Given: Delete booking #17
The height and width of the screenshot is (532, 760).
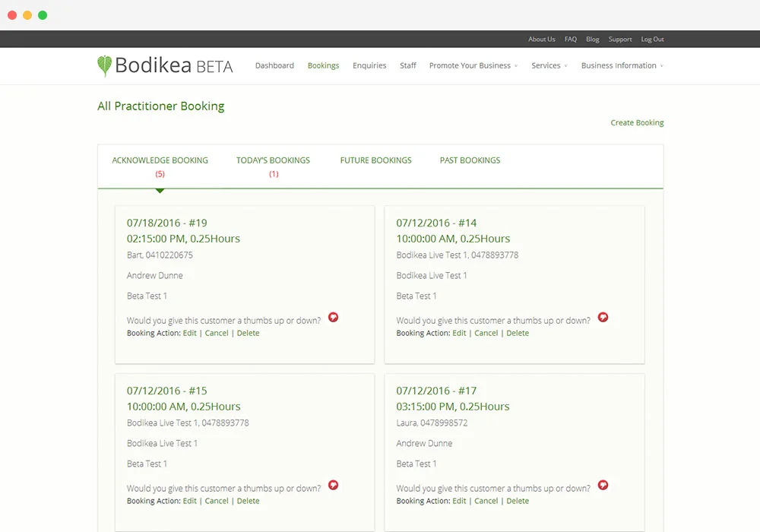Looking at the screenshot, I should click(518, 501).
